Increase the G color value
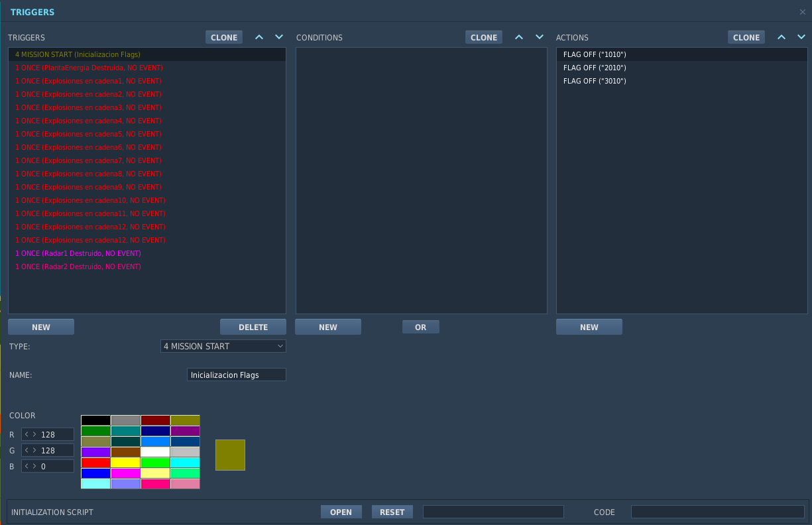 pos(34,451)
